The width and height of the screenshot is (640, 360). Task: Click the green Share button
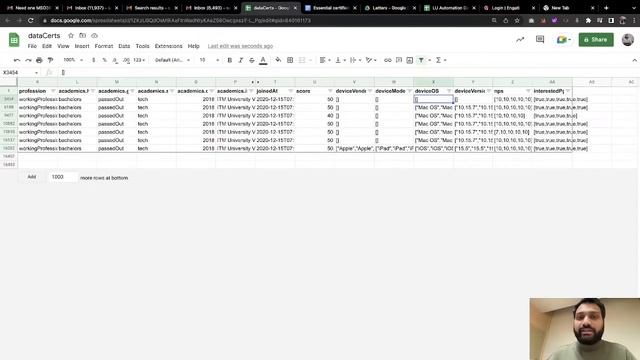tap(596, 40)
